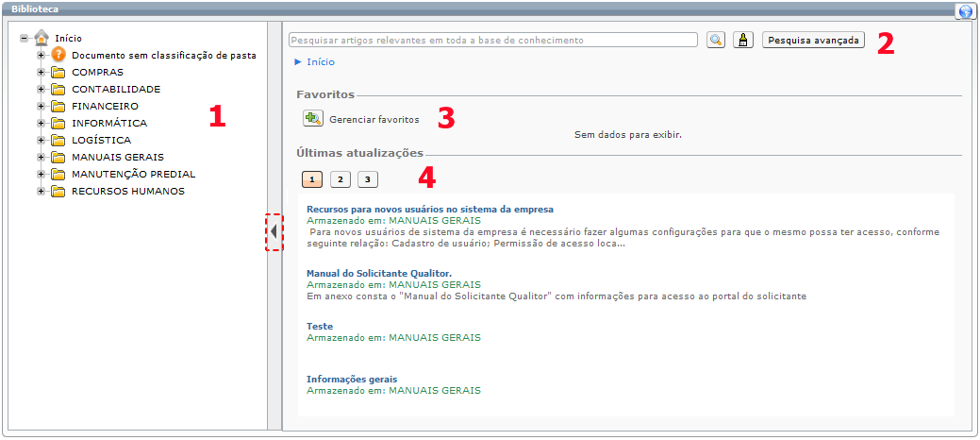Click the LOGÍSTICA folder icon

[58, 140]
